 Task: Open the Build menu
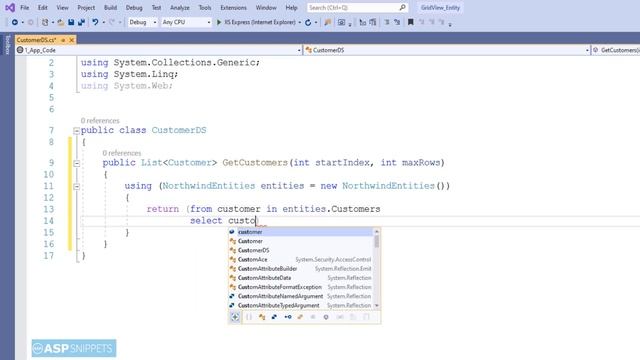coord(110,8)
